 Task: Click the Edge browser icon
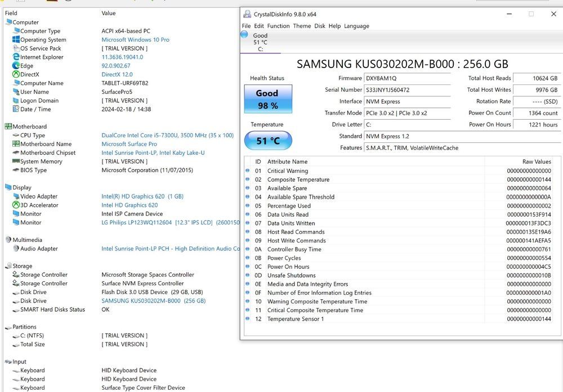[16, 65]
